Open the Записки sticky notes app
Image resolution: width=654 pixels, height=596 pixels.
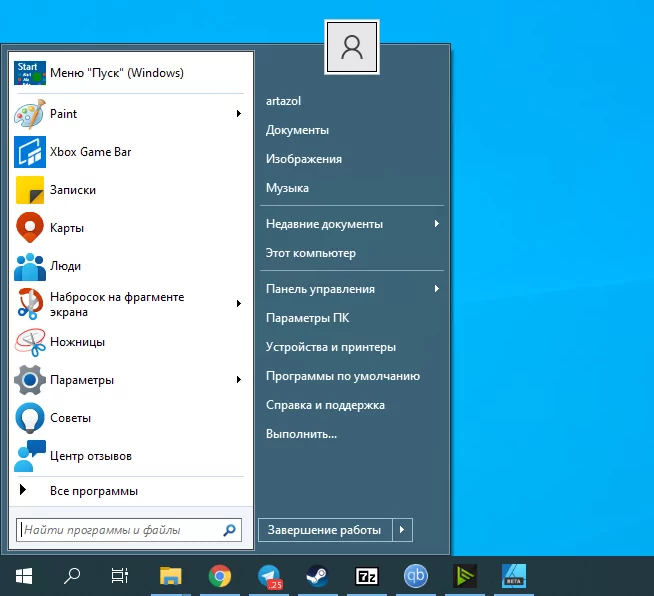pyautogui.click(x=72, y=190)
